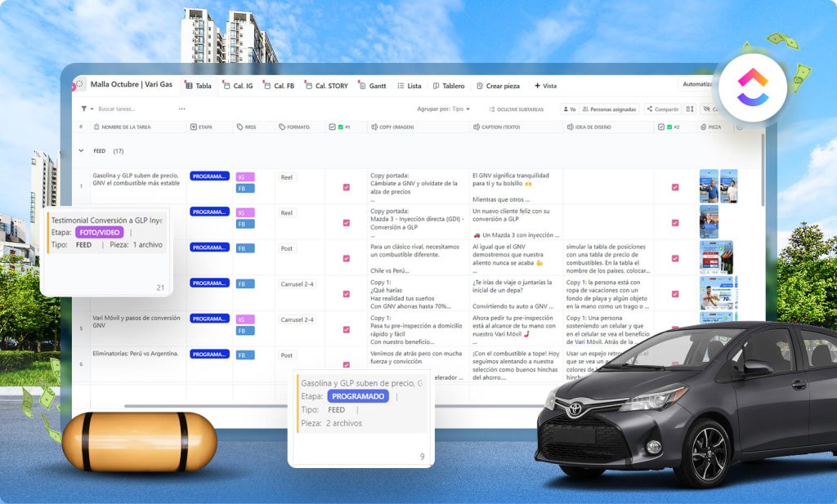Click OCULTAR SUBTAREAS
This screenshot has width=837, height=504.
tap(517, 109)
